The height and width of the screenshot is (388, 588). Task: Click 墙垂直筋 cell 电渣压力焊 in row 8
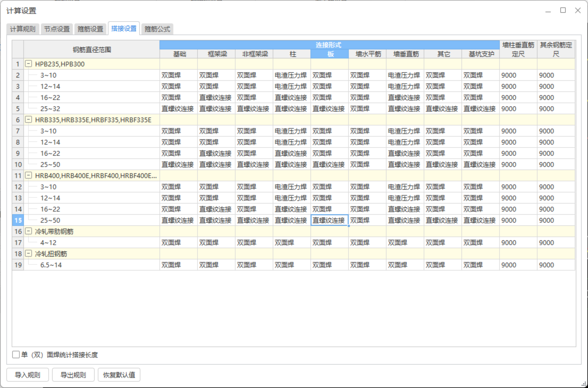[x=405, y=142]
